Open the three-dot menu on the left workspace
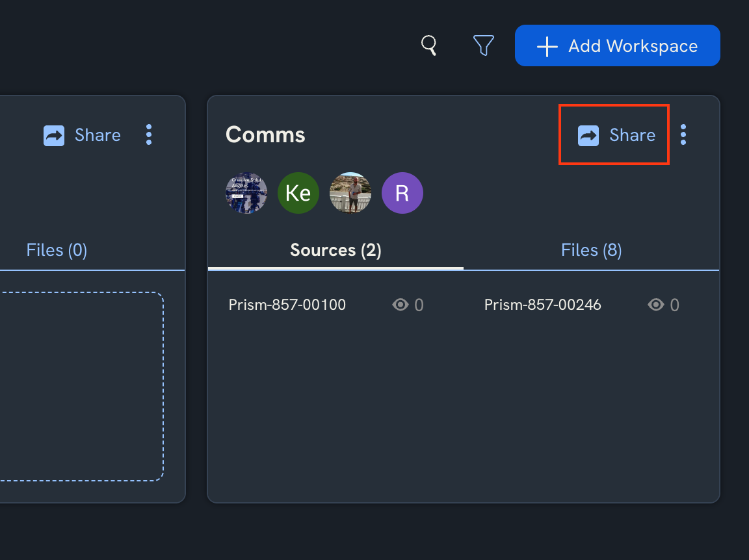The image size is (749, 560). pos(148,134)
